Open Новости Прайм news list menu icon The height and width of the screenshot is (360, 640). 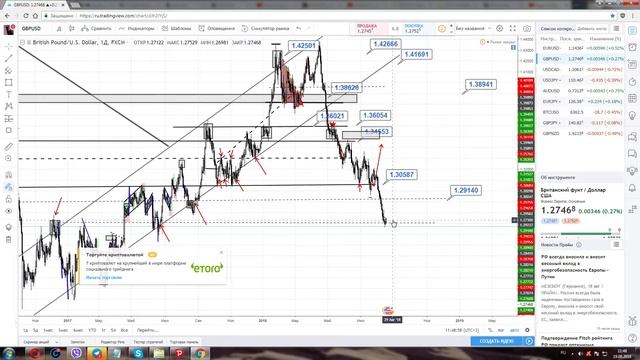616,244
